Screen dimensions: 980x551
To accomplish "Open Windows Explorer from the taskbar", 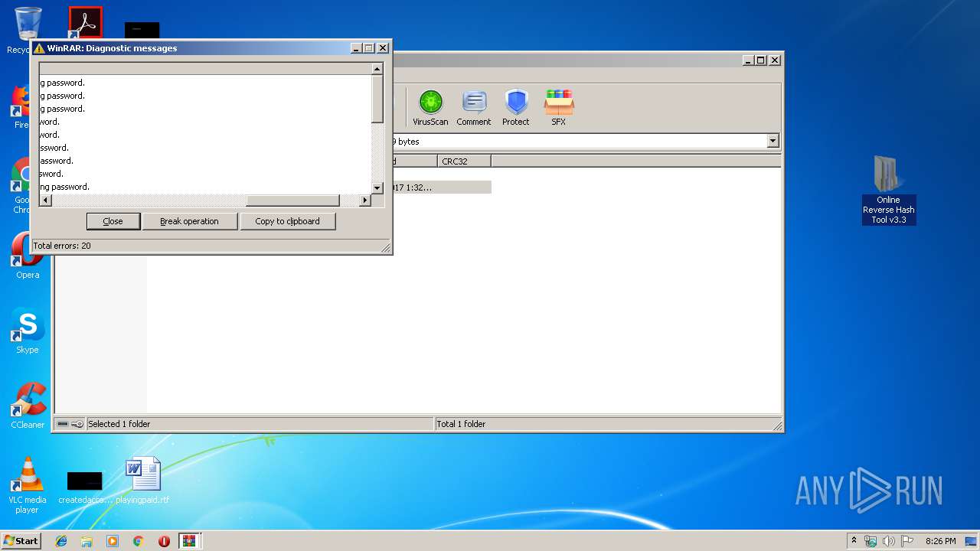I will [87, 541].
